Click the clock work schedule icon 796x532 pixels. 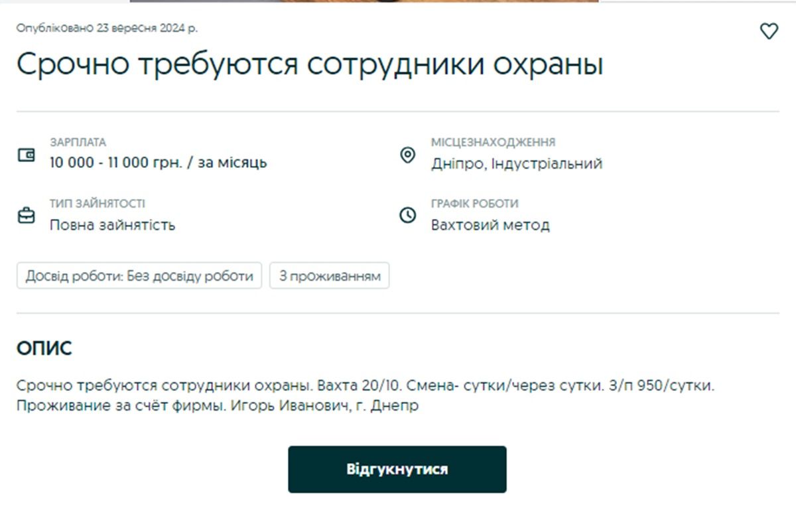407,216
